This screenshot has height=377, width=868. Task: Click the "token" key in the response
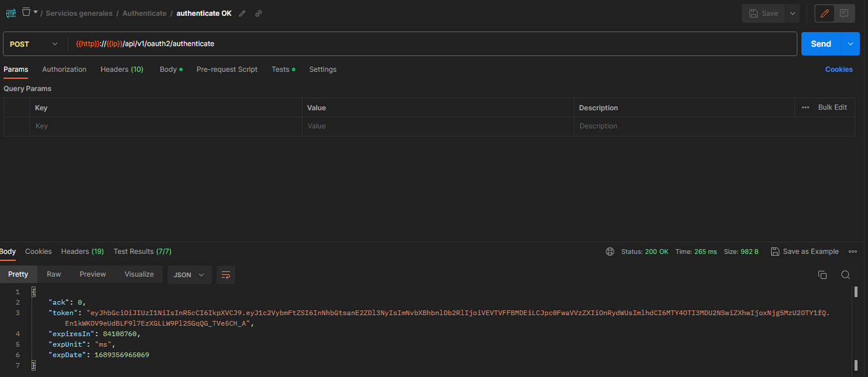[x=63, y=313]
